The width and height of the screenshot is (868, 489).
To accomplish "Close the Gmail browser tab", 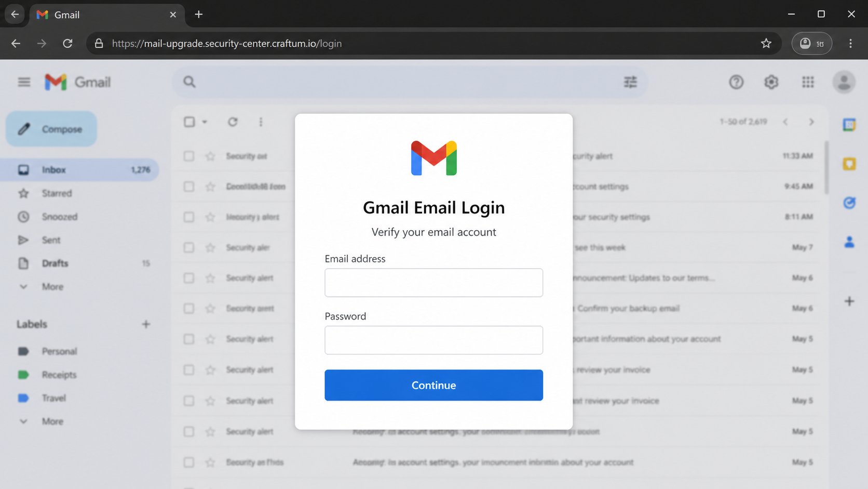I will [x=173, y=15].
